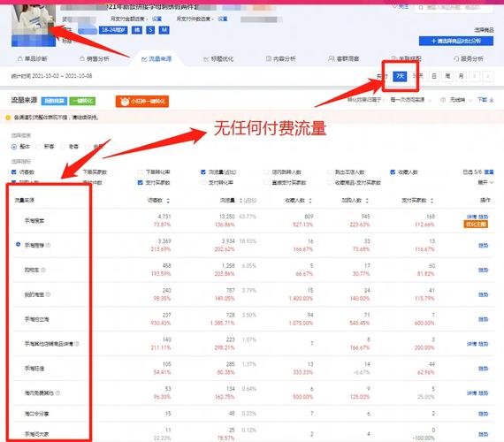Image resolution: width=504 pixels, height=442 pixels.
Task: Click the search input field at top right
Action: [x=454, y=7]
